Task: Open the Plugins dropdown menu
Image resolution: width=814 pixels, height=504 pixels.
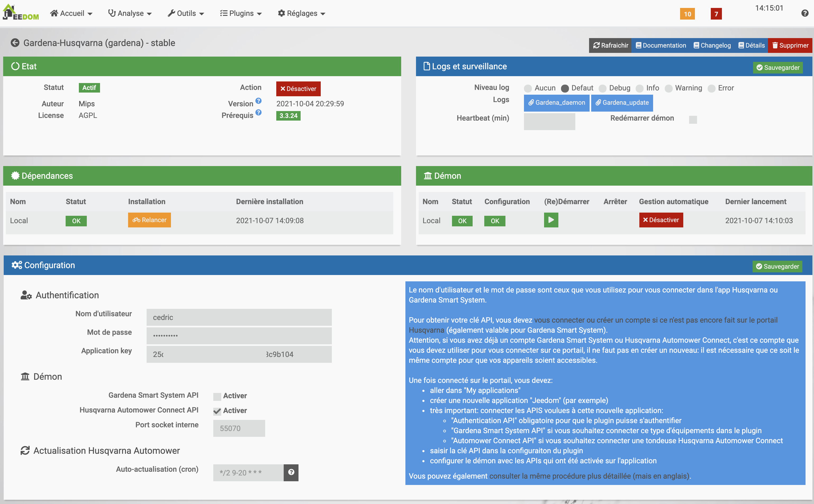Action: point(241,13)
